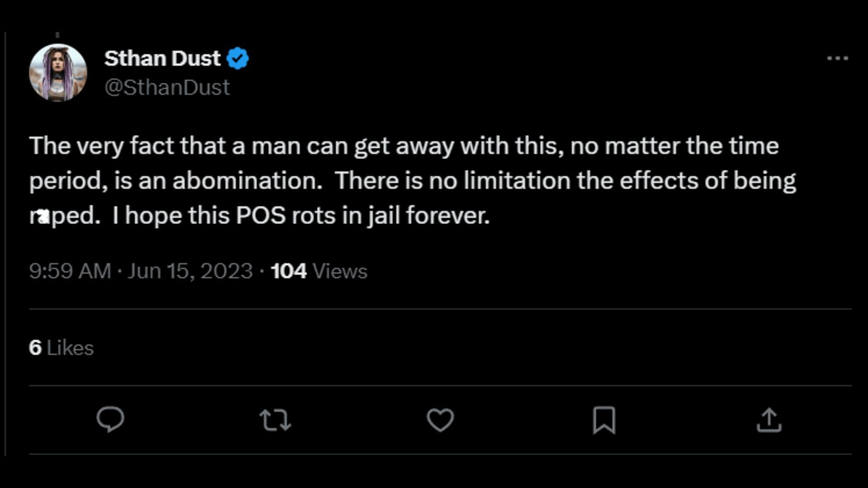Click the tweet's first line of text
The image size is (868, 488).
[x=404, y=146]
